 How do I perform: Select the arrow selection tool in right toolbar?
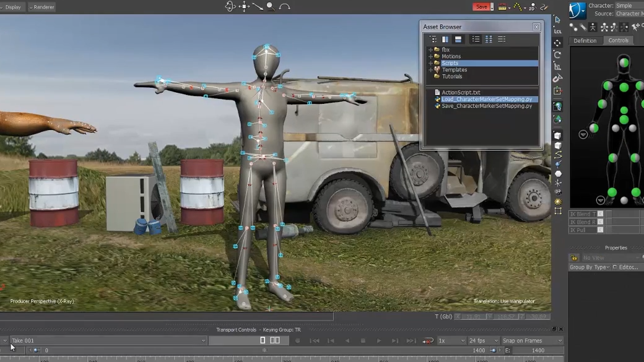click(556, 19)
